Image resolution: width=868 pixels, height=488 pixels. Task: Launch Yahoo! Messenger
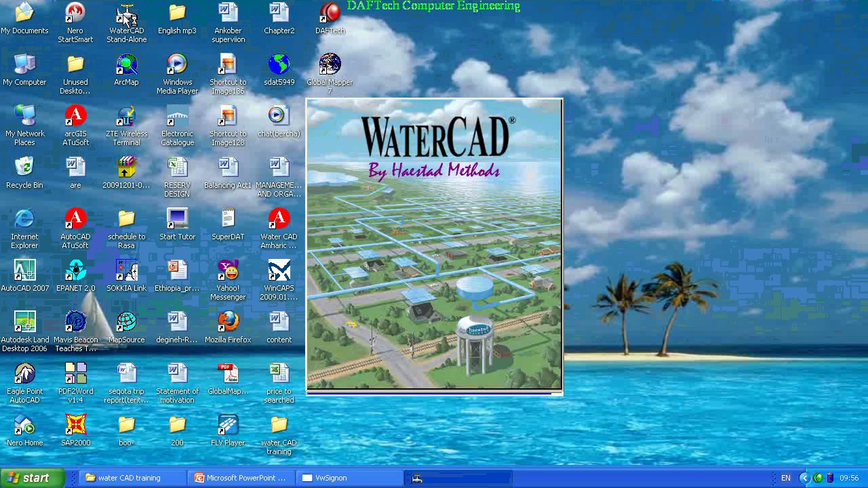228,270
